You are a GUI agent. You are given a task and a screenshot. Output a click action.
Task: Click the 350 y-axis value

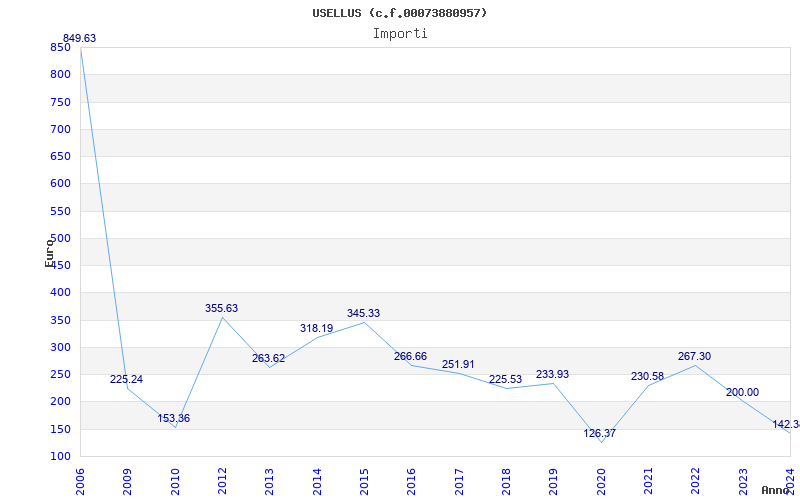60,320
